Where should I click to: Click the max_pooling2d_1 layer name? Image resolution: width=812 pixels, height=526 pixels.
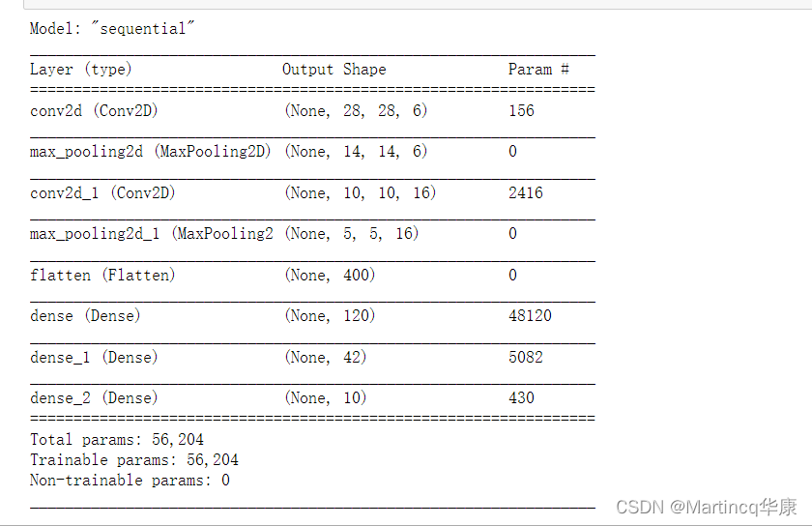[x=152, y=234]
